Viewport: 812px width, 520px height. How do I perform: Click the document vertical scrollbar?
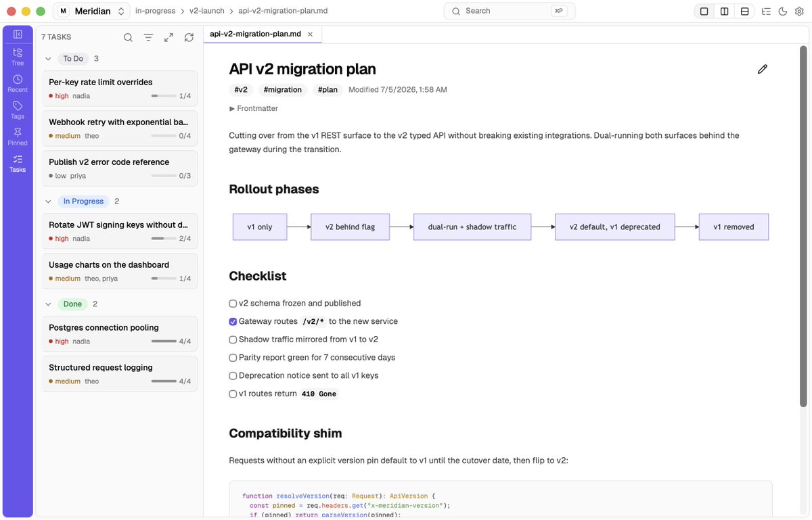[x=803, y=227]
